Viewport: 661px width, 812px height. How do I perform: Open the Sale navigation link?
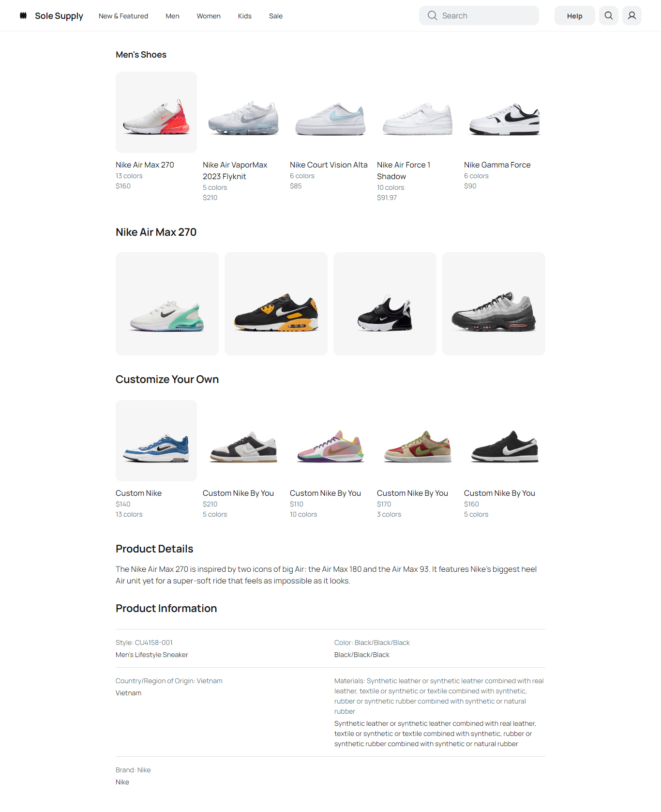(276, 16)
